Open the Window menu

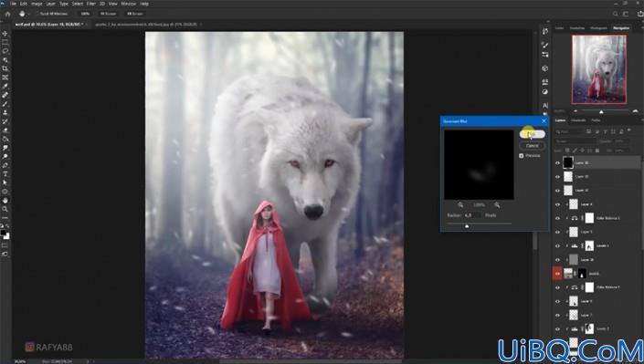pos(128,4)
